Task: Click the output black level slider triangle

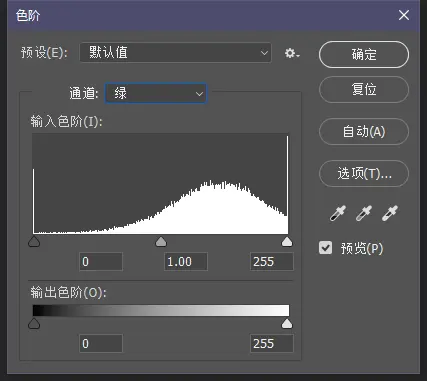Action: 34,323
